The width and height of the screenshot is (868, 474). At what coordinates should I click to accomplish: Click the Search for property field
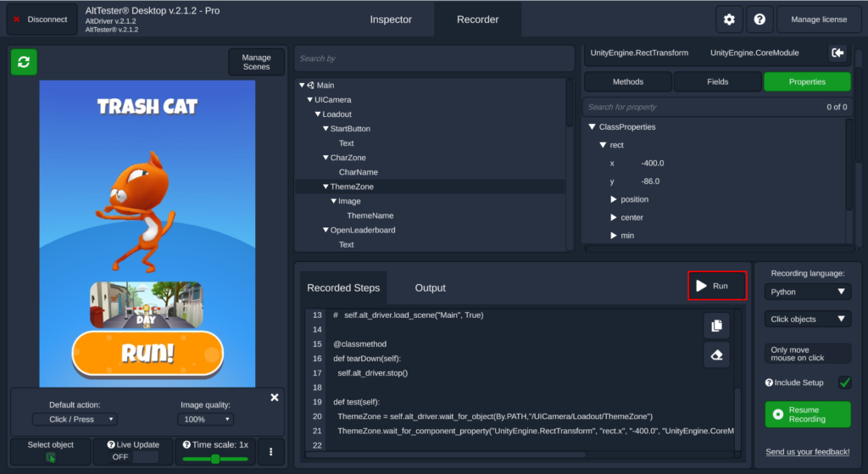pos(703,107)
